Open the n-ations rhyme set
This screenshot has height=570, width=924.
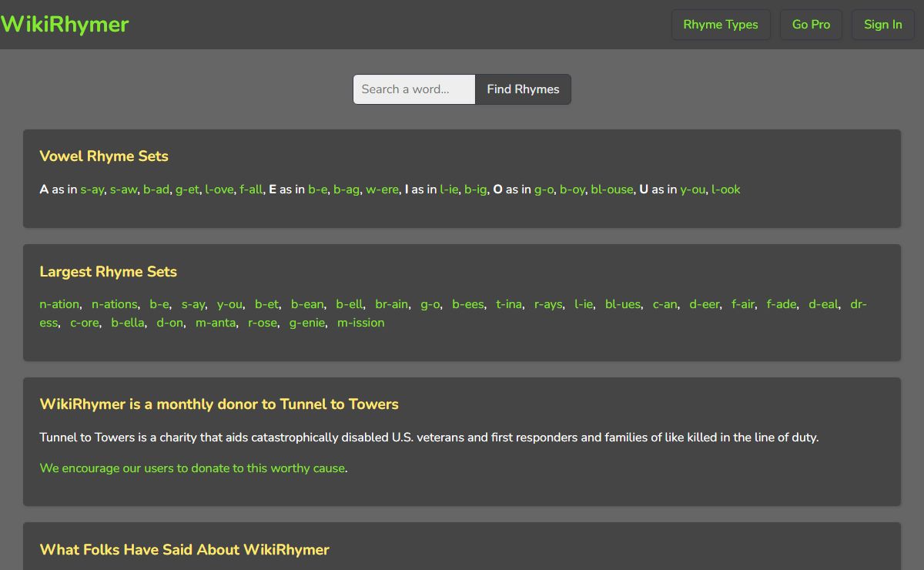115,304
